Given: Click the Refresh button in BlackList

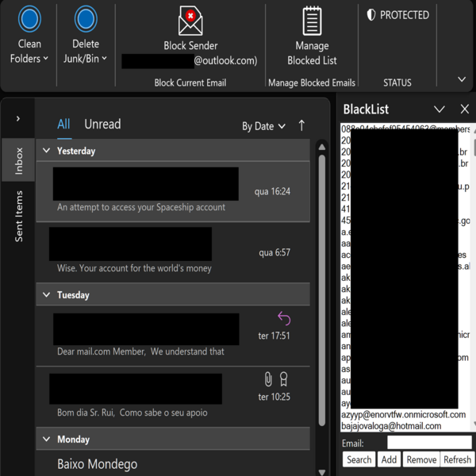Looking at the screenshot, I should coord(457,459).
